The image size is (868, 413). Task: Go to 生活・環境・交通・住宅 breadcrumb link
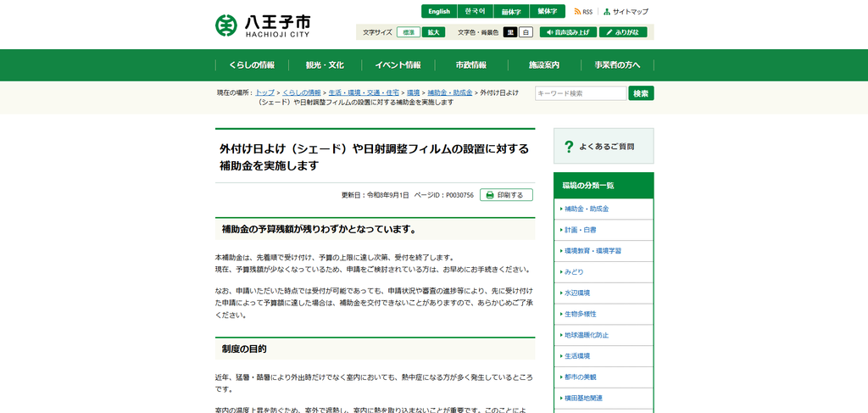(364, 92)
